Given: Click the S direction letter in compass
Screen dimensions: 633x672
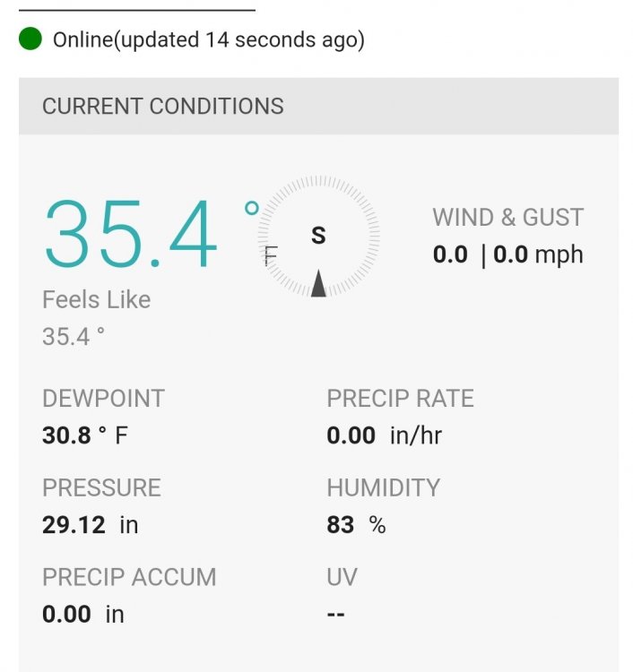Looking at the screenshot, I should 318,236.
